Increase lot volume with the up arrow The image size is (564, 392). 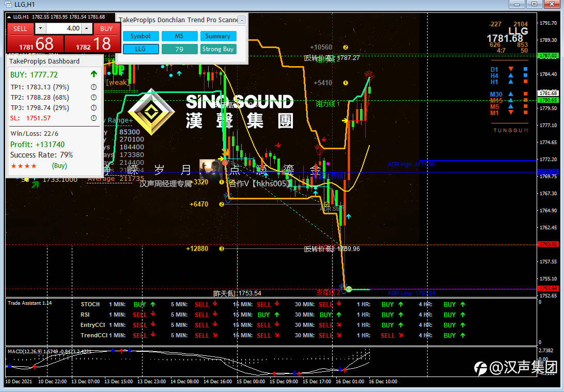pos(86,28)
